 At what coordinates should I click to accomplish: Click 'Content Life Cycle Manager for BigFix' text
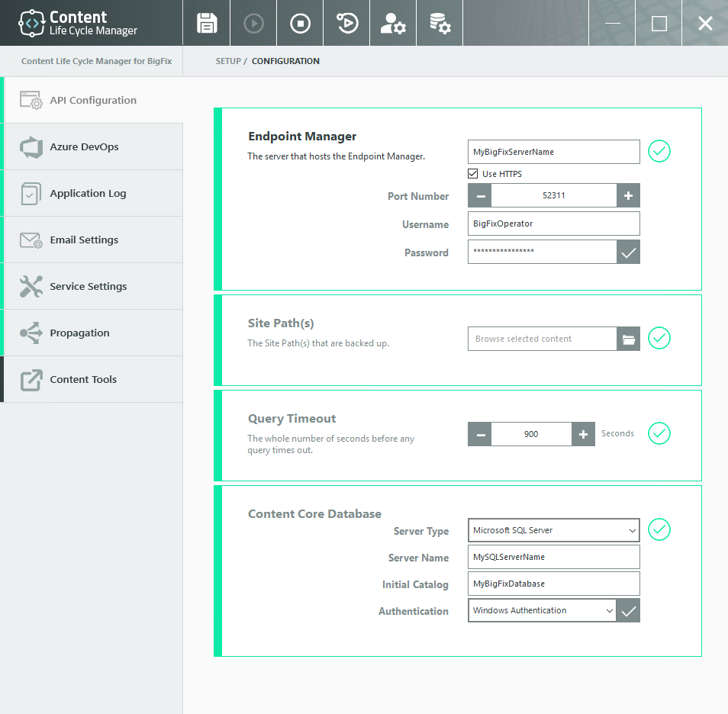tap(97, 61)
